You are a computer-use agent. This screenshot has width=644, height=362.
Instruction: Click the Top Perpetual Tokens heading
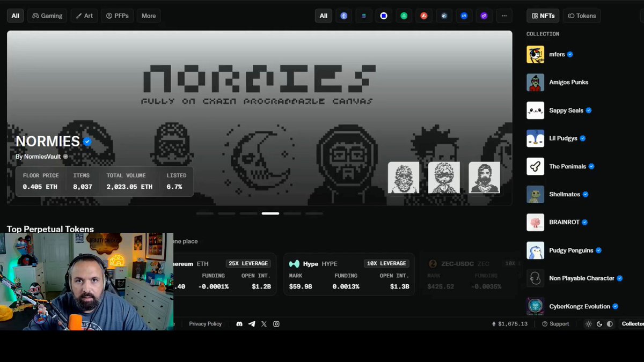tap(50, 229)
